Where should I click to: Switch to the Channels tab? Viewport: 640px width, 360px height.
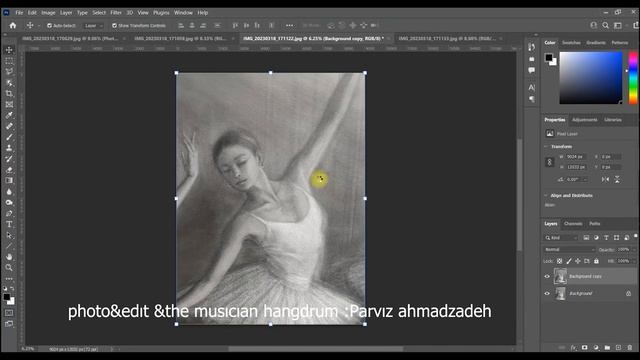573,224
